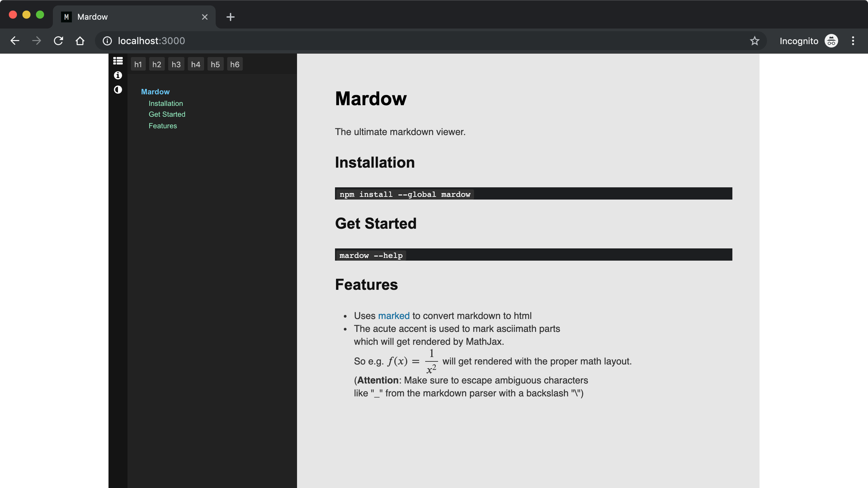Open the Chrome three-dot menu
Screen dimensions: 868x488
pos(853,41)
